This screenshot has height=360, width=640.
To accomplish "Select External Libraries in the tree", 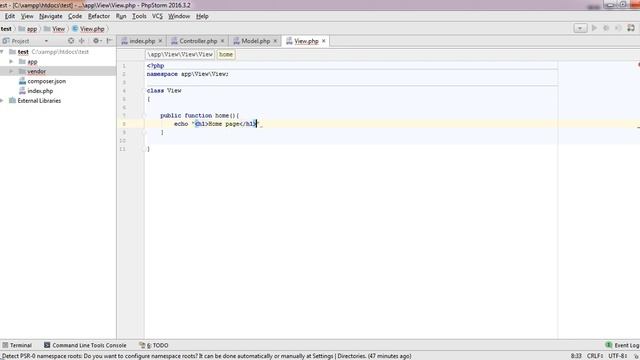I will click(x=39, y=100).
